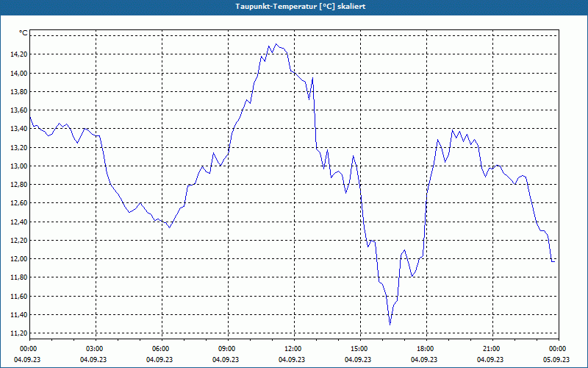Click the lowest point of the blue curve
The height and width of the screenshot is (368, 588).
[390, 325]
